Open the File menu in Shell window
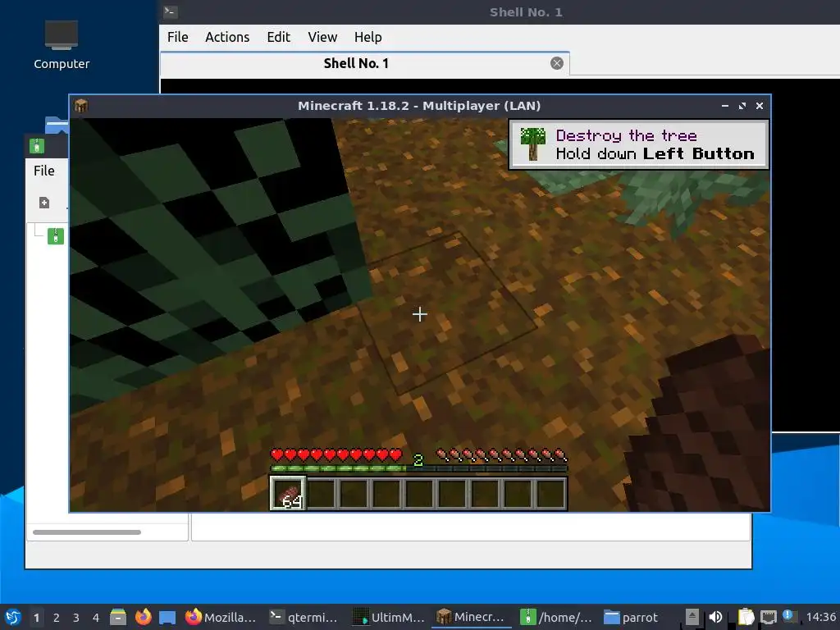840x630 pixels. pyautogui.click(x=177, y=37)
